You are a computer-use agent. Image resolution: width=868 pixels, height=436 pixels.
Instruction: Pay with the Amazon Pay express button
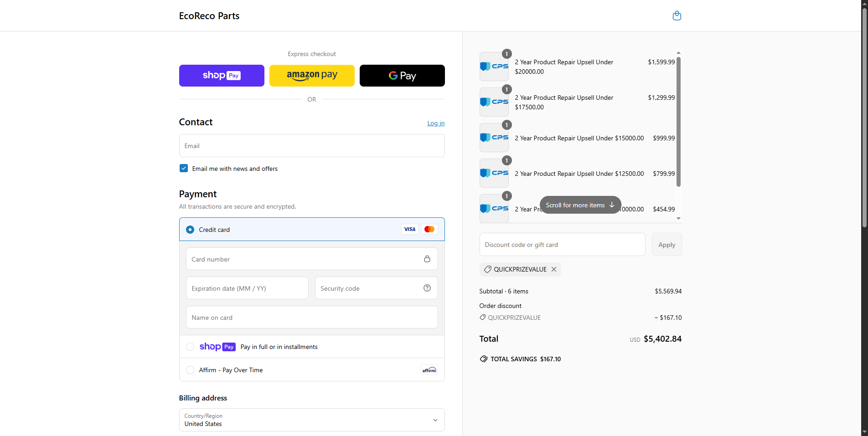coord(312,76)
